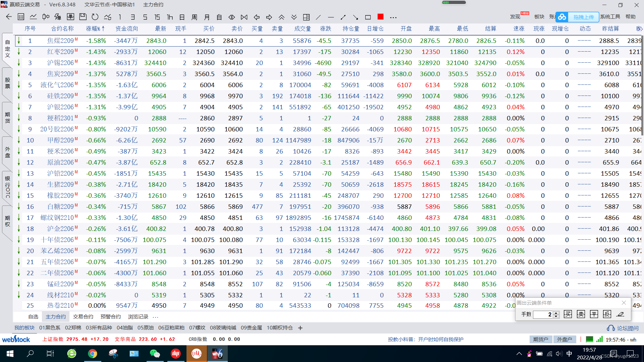
Task: Close the 画出云端条件单 panel
Action: pos(624,303)
